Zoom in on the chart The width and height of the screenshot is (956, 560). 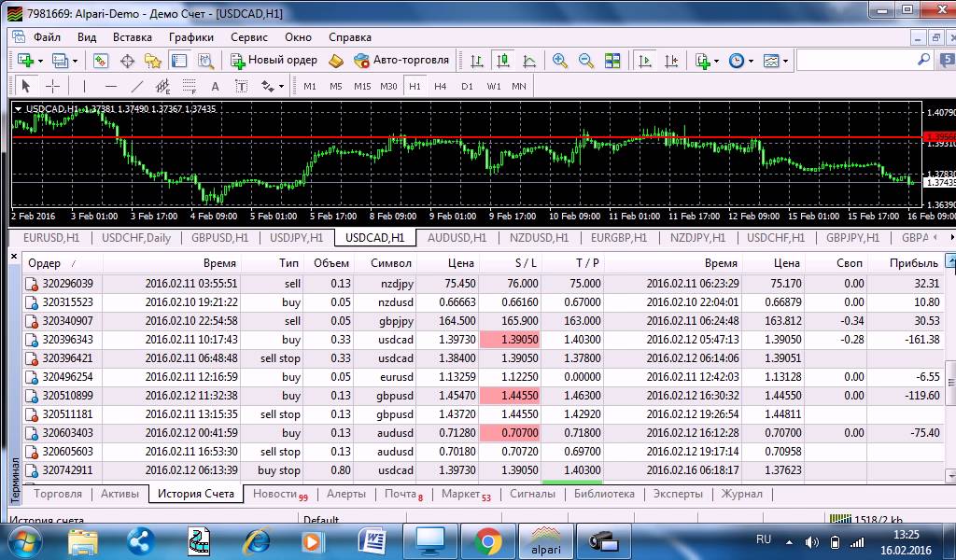coord(560,61)
